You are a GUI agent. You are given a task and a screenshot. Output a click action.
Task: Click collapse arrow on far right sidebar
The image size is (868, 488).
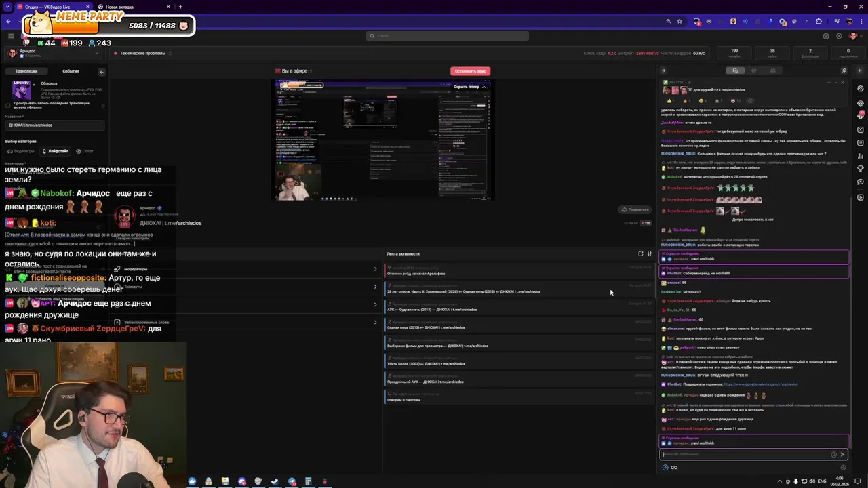[861, 70]
